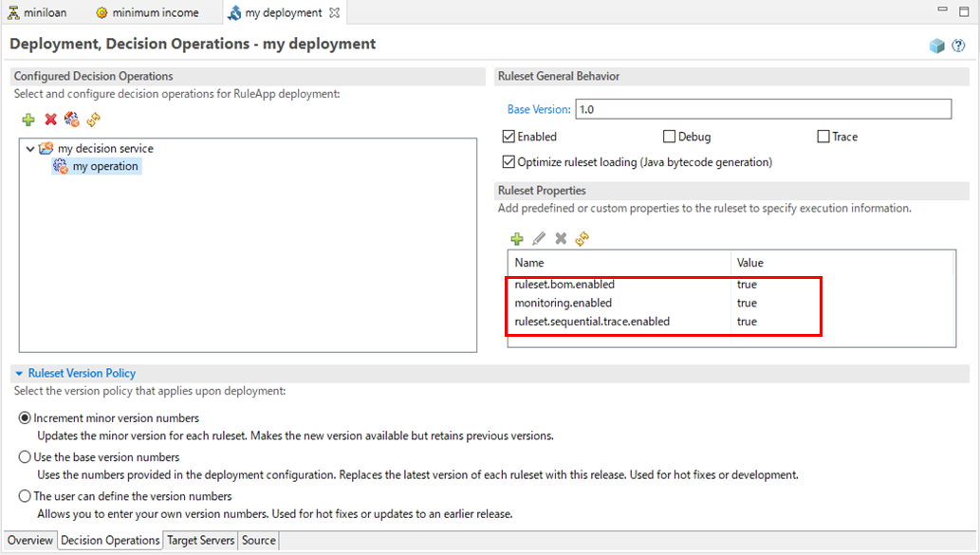Click the green plus add decision operation icon

click(x=28, y=120)
